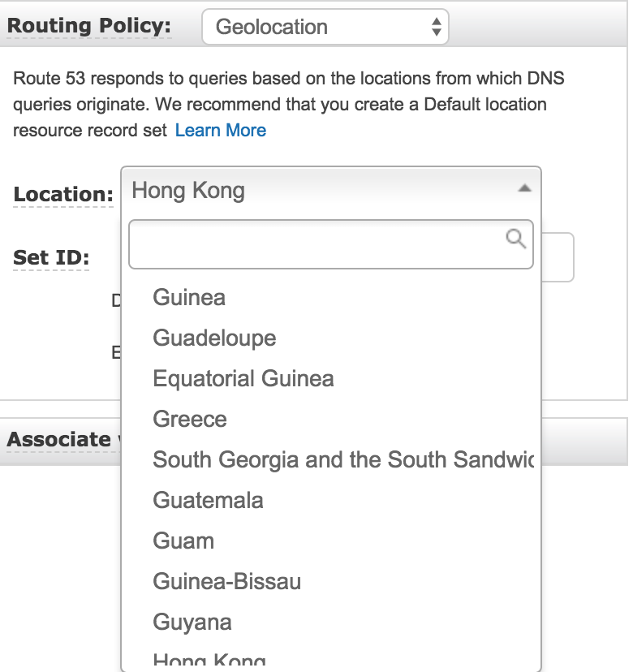Click the Routing Policy label
Screen dimensions: 633x672
(89, 26)
